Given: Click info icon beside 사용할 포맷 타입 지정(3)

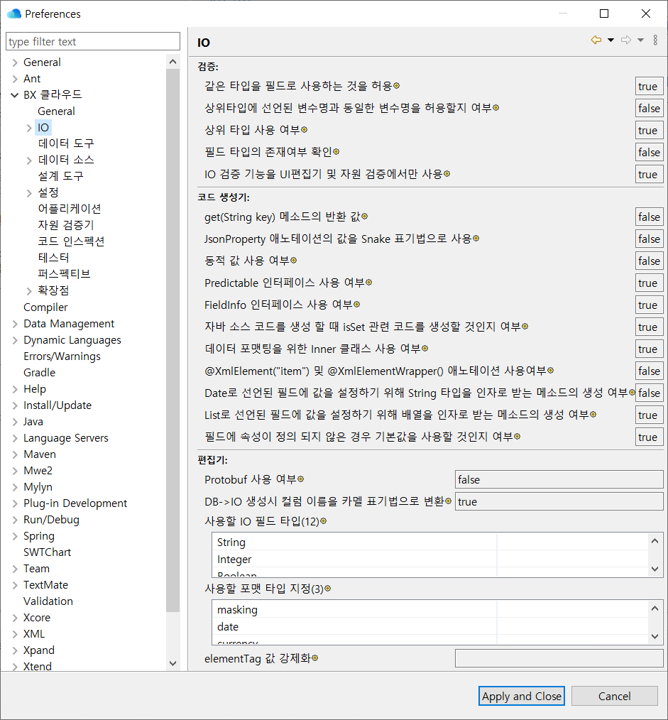Looking at the screenshot, I should pyautogui.click(x=327, y=589).
